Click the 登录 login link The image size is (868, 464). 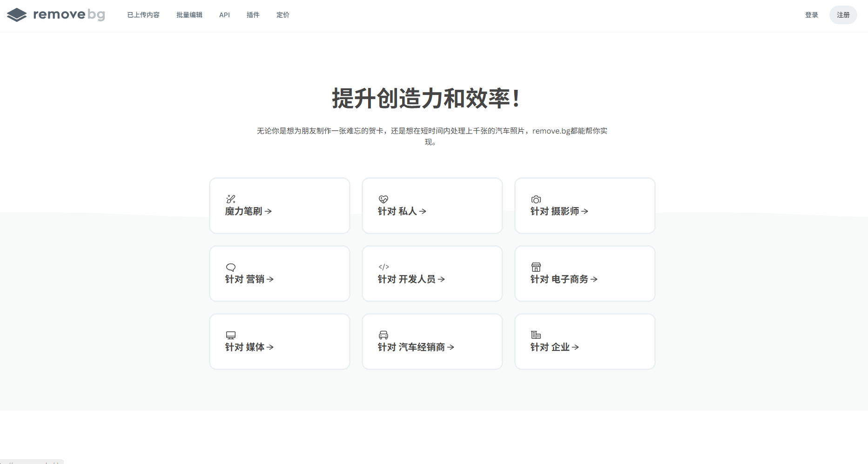coord(812,15)
